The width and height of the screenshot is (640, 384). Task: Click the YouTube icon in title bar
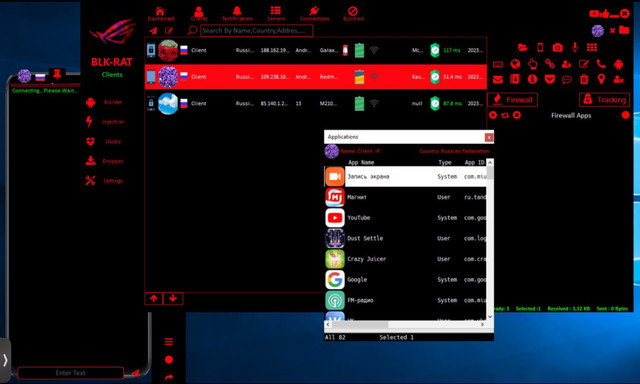click(x=594, y=13)
